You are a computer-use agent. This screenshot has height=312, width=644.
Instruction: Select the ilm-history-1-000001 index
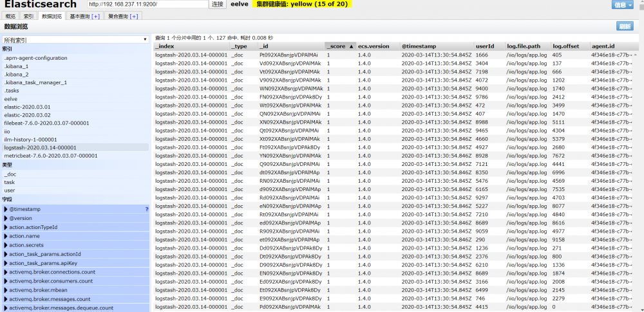coord(75,140)
